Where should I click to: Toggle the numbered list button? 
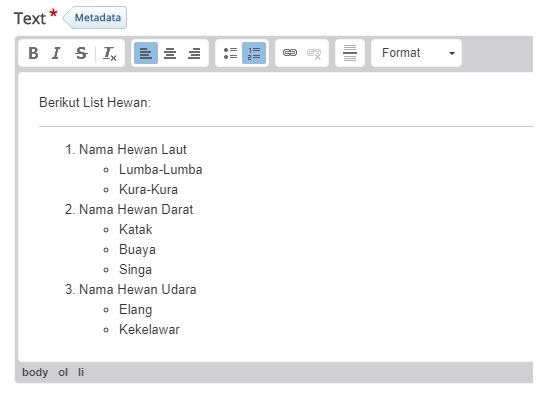pos(254,53)
